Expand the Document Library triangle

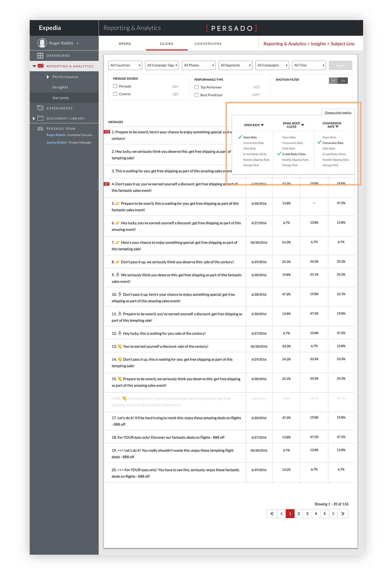tap(34, 118)
